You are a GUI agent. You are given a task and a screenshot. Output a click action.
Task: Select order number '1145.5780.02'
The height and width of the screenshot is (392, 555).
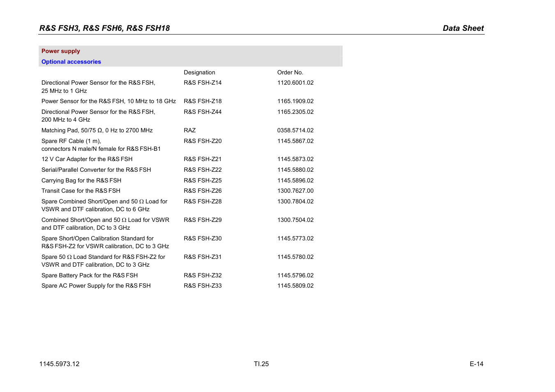295,257
